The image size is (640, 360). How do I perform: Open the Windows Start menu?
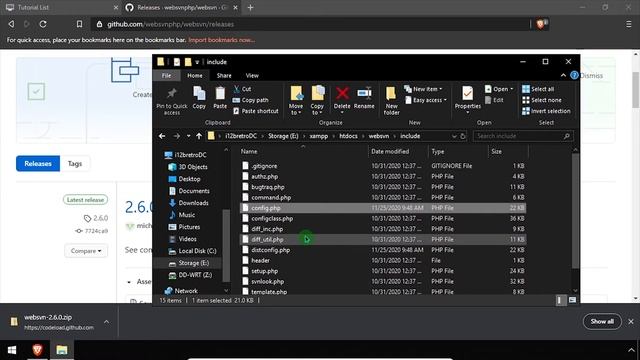[12, 350]
